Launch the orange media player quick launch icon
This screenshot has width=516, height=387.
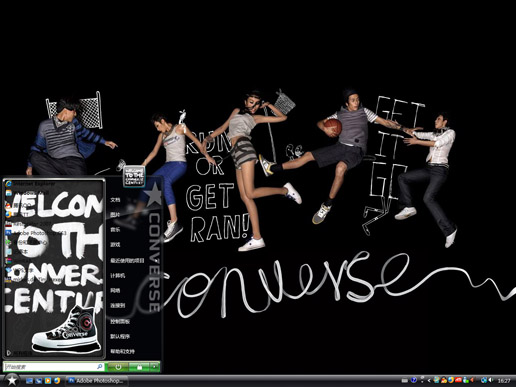(48, 380)
